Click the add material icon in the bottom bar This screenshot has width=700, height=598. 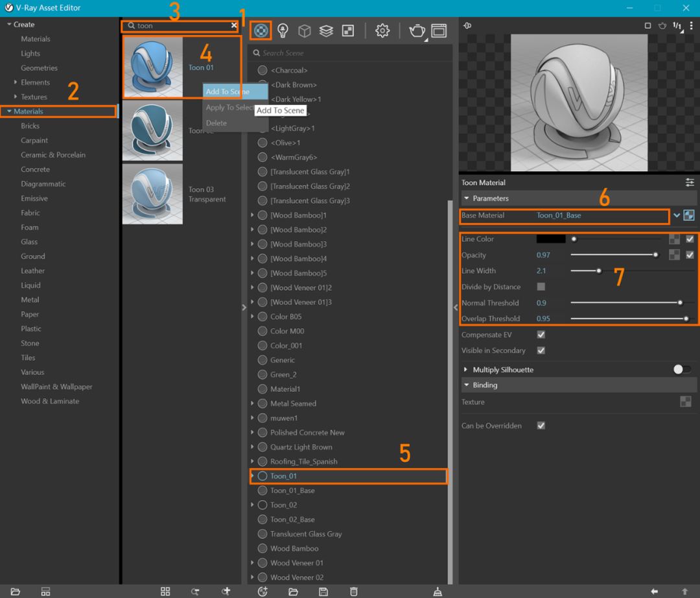(x=262, y=592)
